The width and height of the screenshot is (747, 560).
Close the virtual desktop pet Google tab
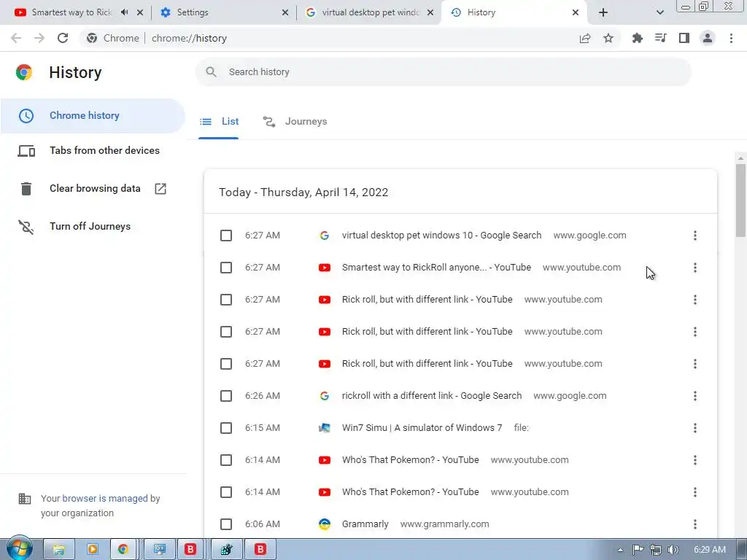pyautogui.click(x=430, y=12)
